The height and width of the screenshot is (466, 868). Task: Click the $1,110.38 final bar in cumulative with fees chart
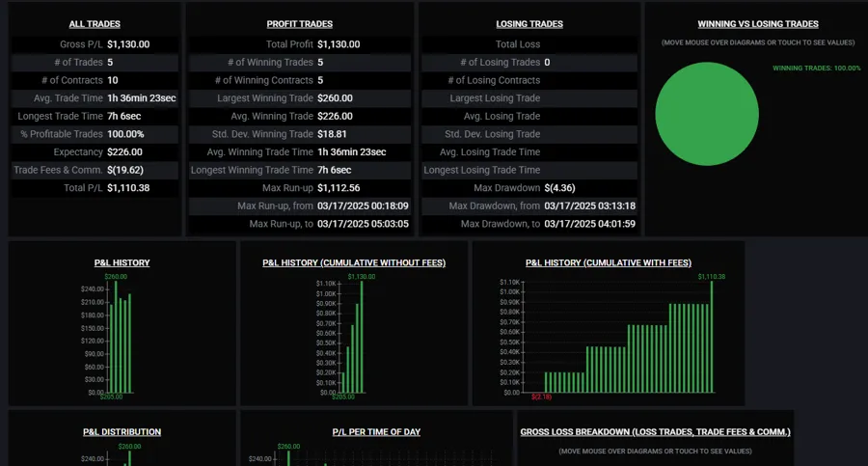pos(712,337)
